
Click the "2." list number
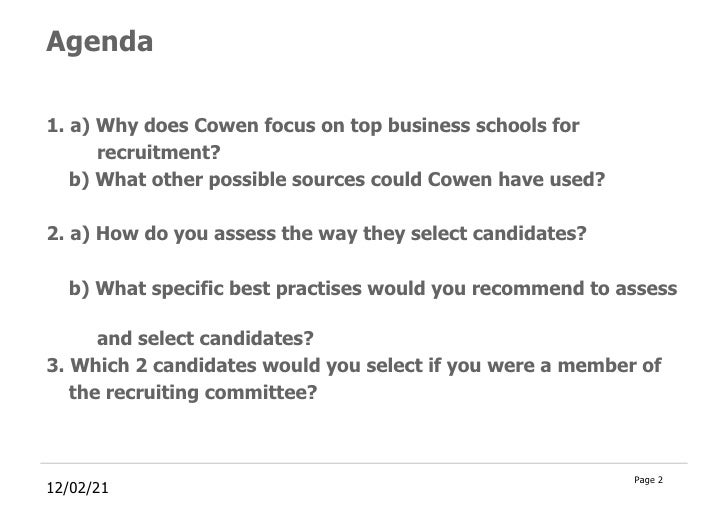click(55, 234)
